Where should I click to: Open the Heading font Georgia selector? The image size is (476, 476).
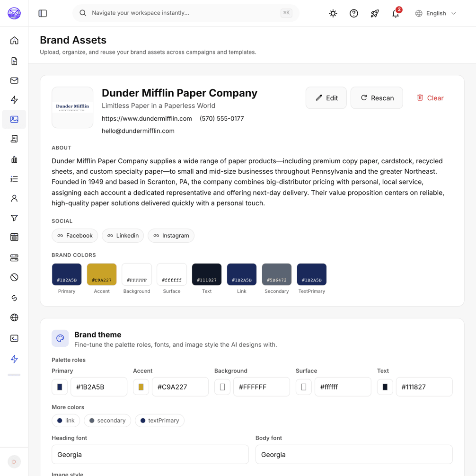[x=150, y=454]
